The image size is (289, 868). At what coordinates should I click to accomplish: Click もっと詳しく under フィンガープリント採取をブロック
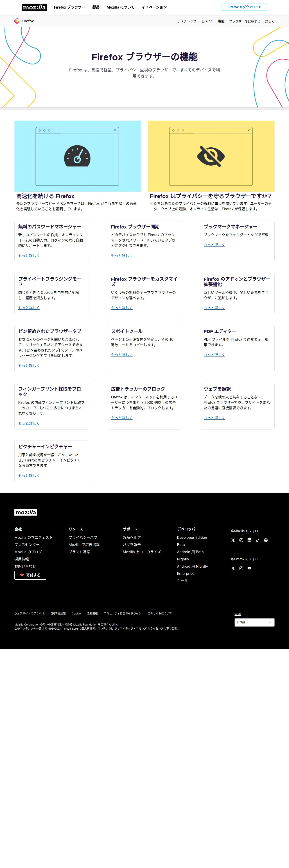click(x=29, y=423)
